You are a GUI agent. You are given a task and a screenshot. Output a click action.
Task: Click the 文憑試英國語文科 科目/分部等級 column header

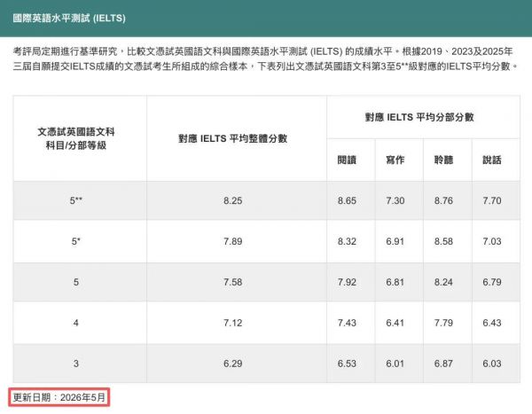click(x=76, y=138)
